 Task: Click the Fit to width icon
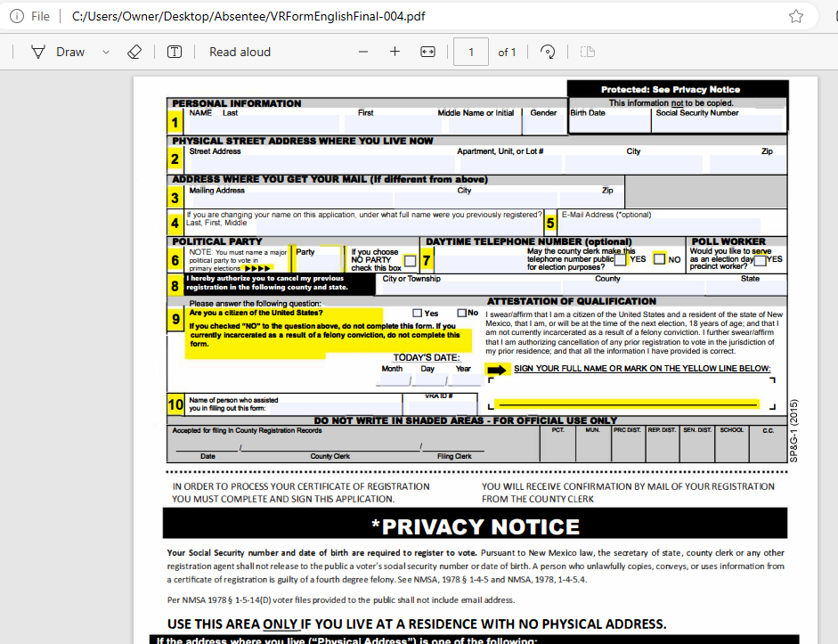(x=427, y=52)
